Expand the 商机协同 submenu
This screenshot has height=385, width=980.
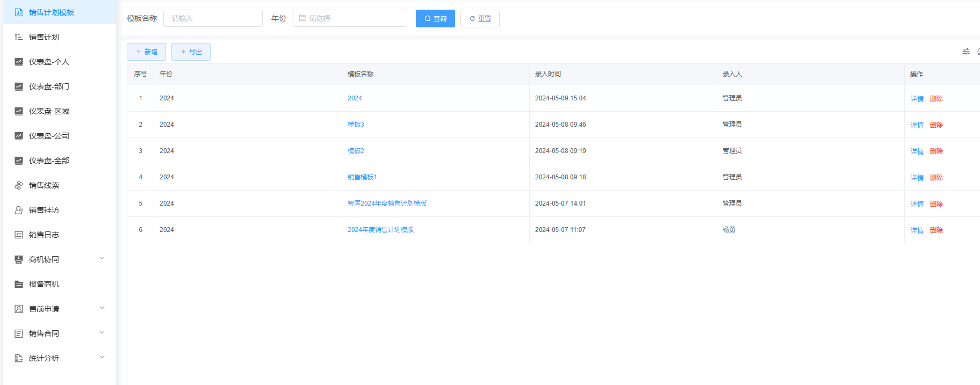(102, 259)
